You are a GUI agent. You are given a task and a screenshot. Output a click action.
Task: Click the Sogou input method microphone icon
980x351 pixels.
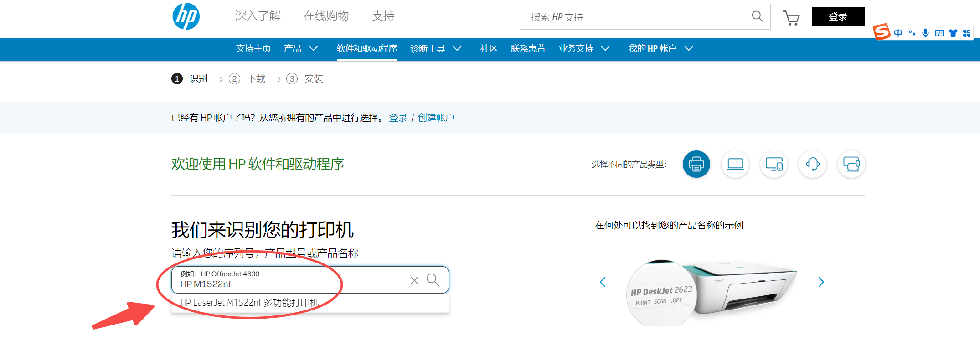925,33
